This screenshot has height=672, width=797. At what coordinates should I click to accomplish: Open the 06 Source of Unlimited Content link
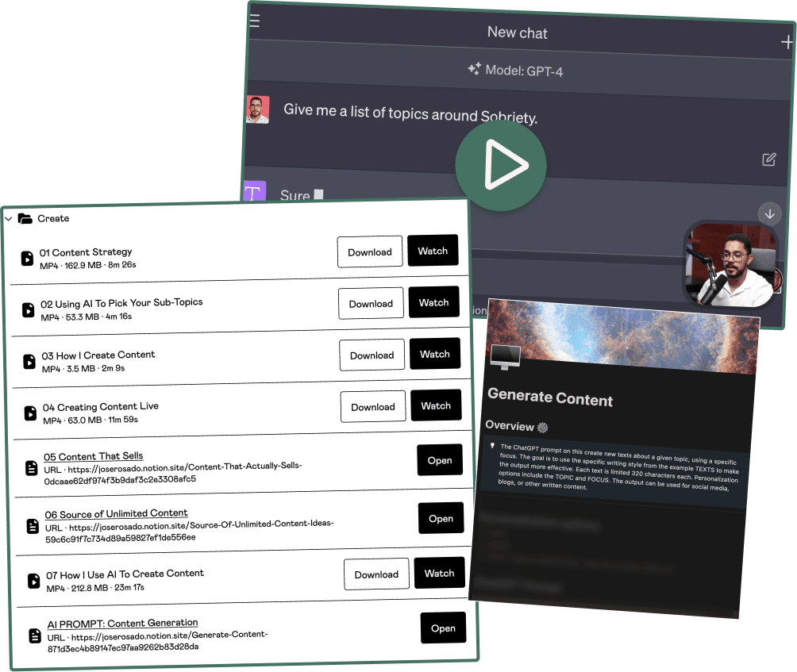pyautogui.click(x=441, y=518)
